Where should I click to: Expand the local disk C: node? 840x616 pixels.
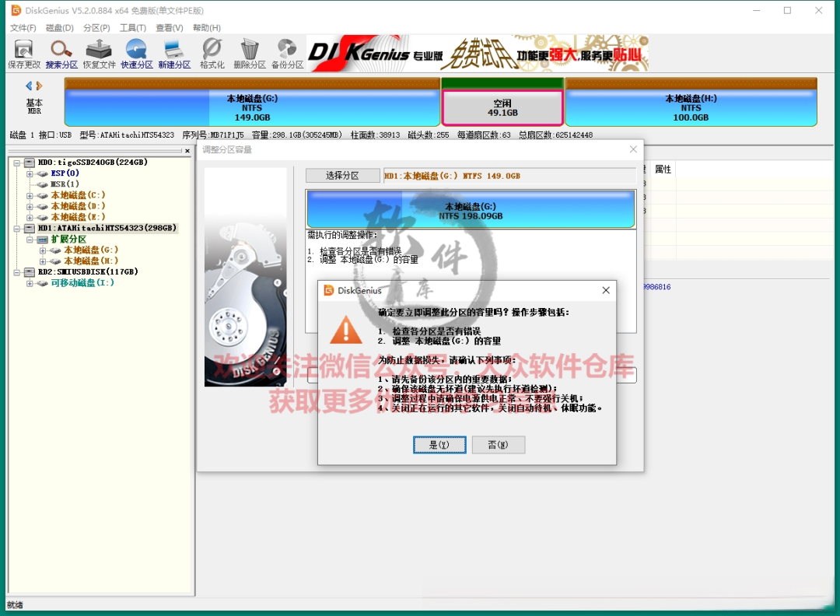[x=30, y=195]
